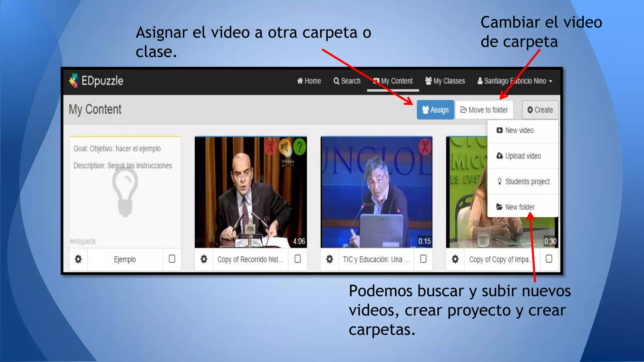Screen dimensions: 644x362
Task: Choose Students project from the Create menu
Action: [523, 182]
